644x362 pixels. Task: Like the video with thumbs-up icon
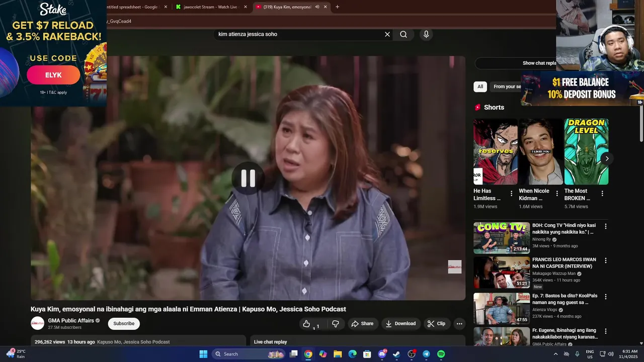click(306, 324)
